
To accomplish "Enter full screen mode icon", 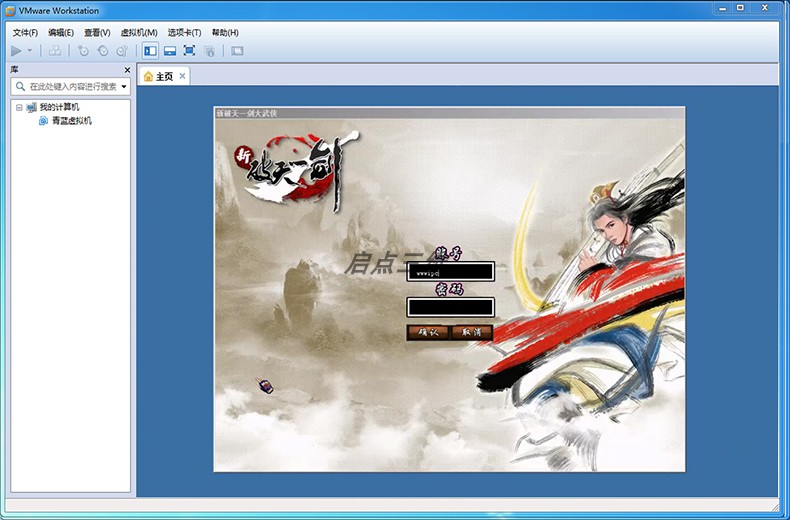I will click(189, 51).
